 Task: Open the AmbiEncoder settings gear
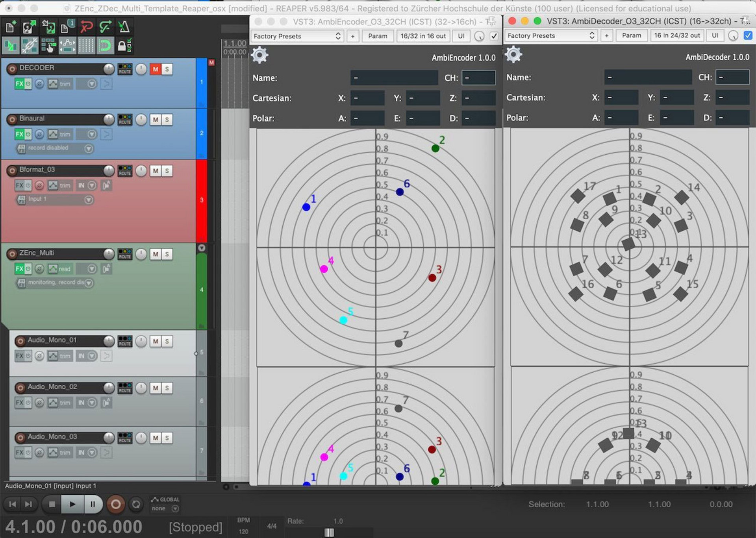(260, 55)
